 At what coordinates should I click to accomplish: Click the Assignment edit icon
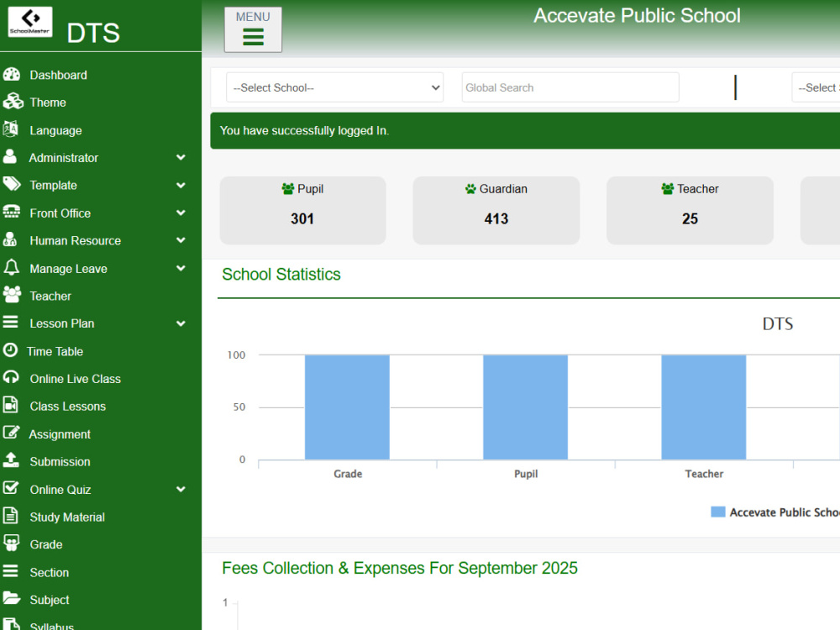tap(11, 433)
